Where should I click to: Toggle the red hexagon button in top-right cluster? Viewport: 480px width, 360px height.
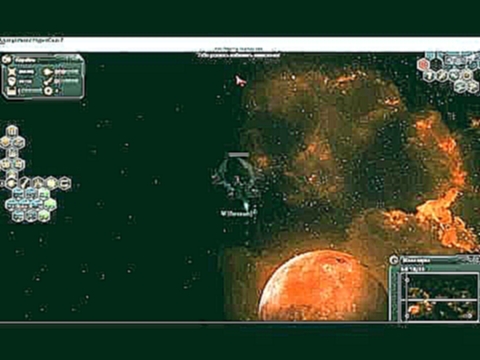424,65
